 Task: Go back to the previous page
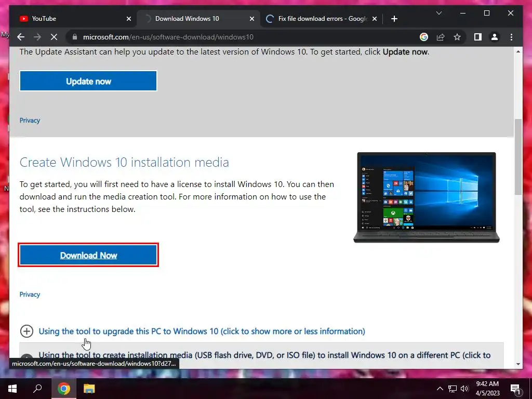[x=21, y=37]
